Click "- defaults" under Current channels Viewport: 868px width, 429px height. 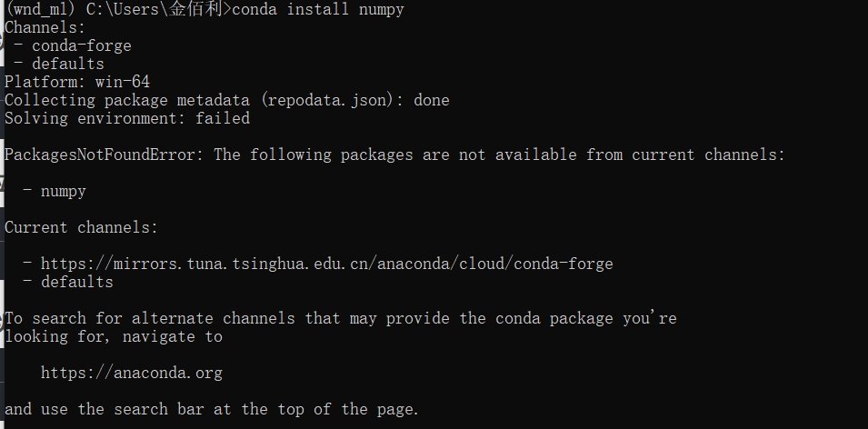[x=68, y=282]
